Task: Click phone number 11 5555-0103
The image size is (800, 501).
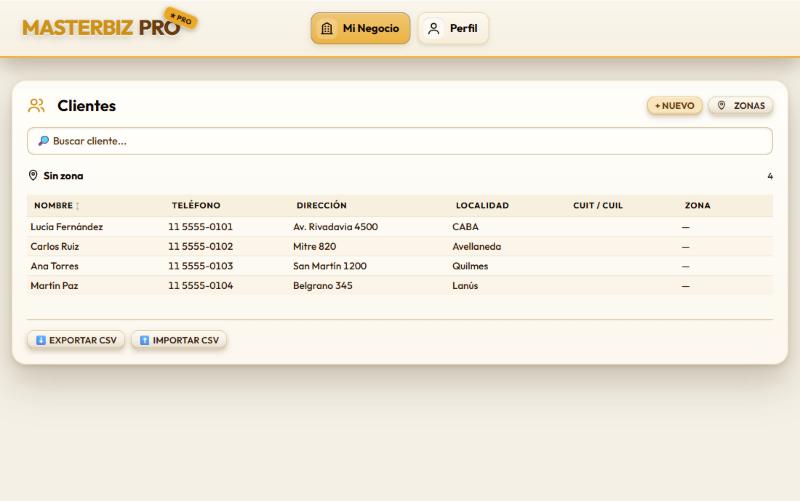Action: pos(201,266)
